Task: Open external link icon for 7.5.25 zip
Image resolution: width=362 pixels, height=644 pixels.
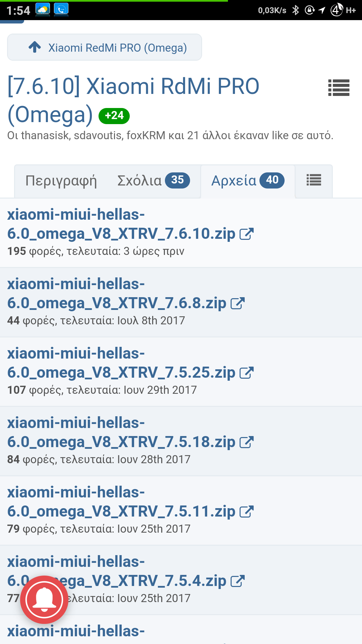Action: (x=247, y=373)
